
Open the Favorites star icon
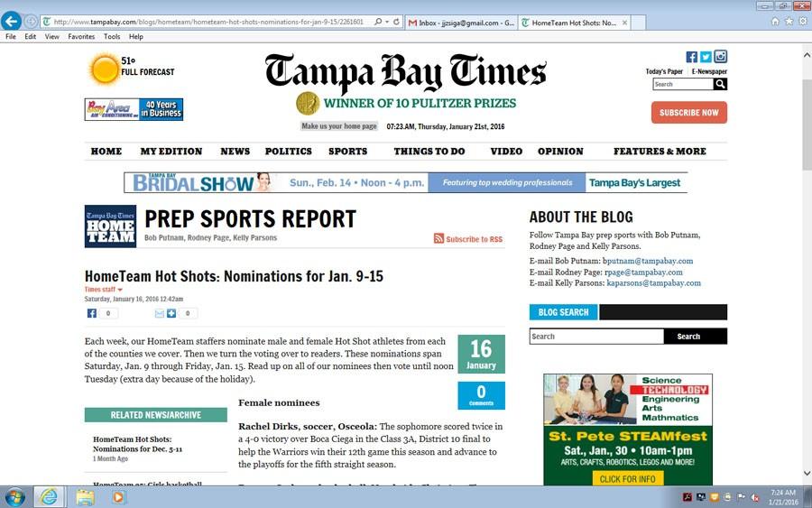789,22
